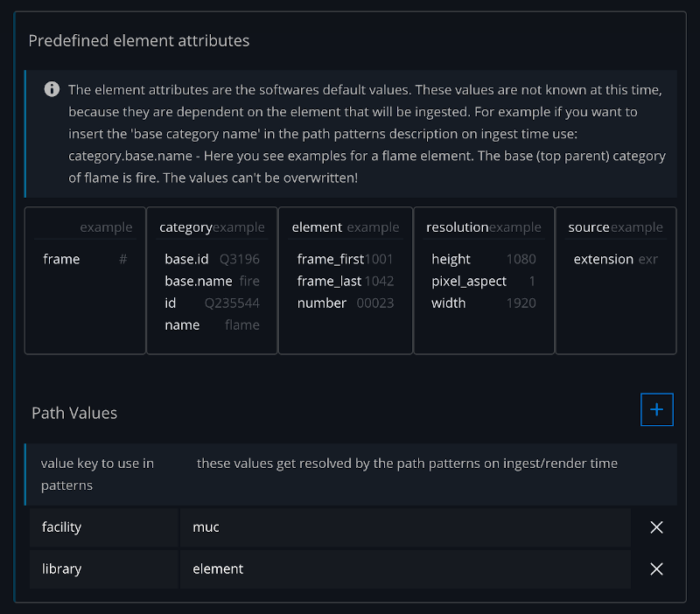Click the pixel_aspect resolution attribute
The width and height of the screenshot is (700, 614).
coord(468,281)
